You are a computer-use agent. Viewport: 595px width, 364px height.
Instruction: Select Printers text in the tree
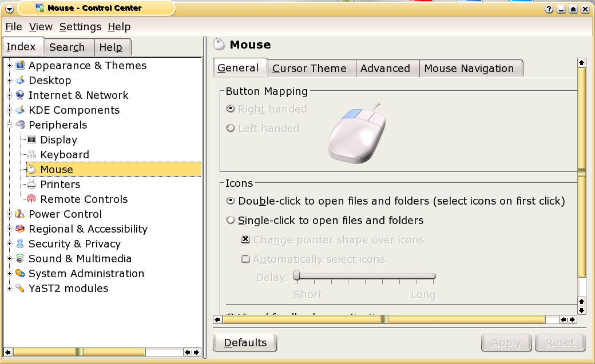[x=60, y=184]
